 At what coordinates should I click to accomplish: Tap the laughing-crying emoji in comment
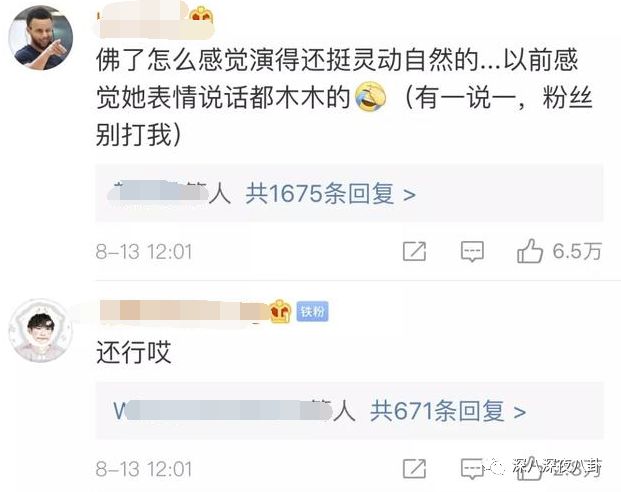click(x=370, y=97)
